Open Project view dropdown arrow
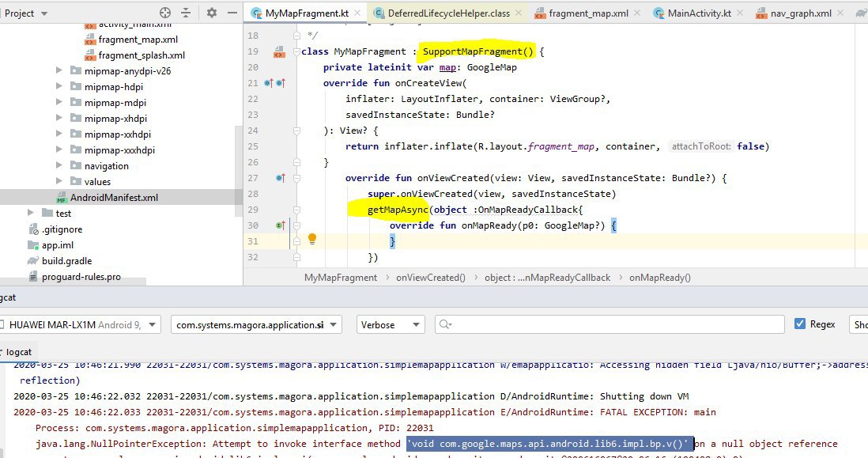 click(44, 13)
